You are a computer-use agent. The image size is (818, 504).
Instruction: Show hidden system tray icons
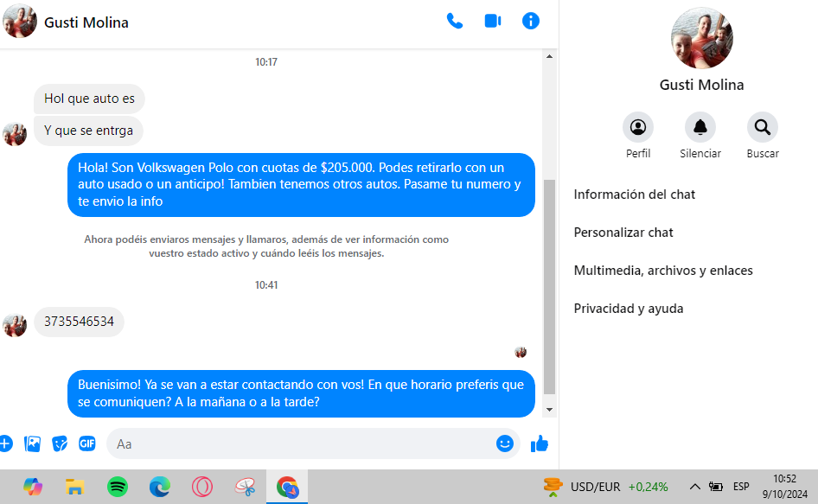coord(694,487)
